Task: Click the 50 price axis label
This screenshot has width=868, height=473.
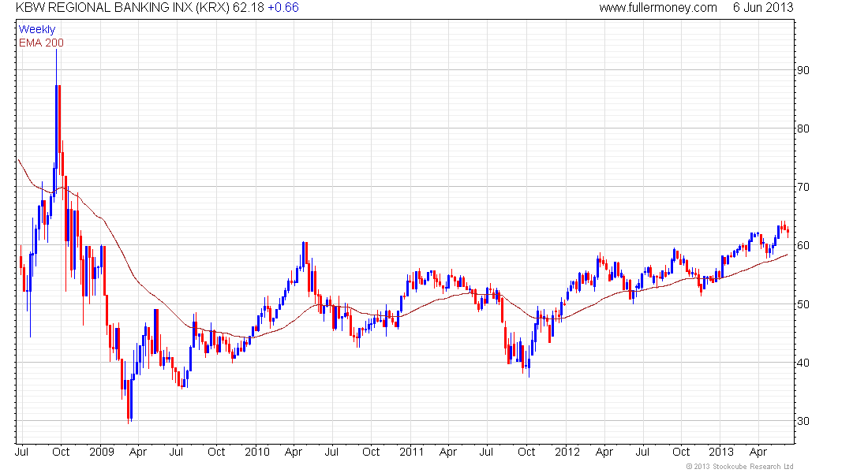Action: pos(803,304)
